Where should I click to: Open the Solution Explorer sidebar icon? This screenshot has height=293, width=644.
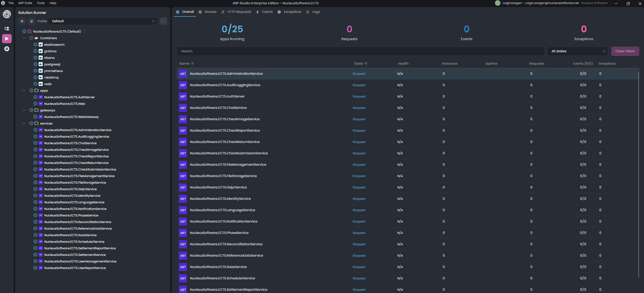click(7, 29)
